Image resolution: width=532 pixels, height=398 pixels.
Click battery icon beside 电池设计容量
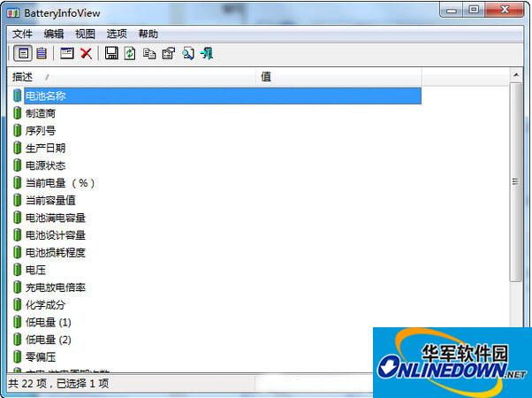click(x=18, y=235)
